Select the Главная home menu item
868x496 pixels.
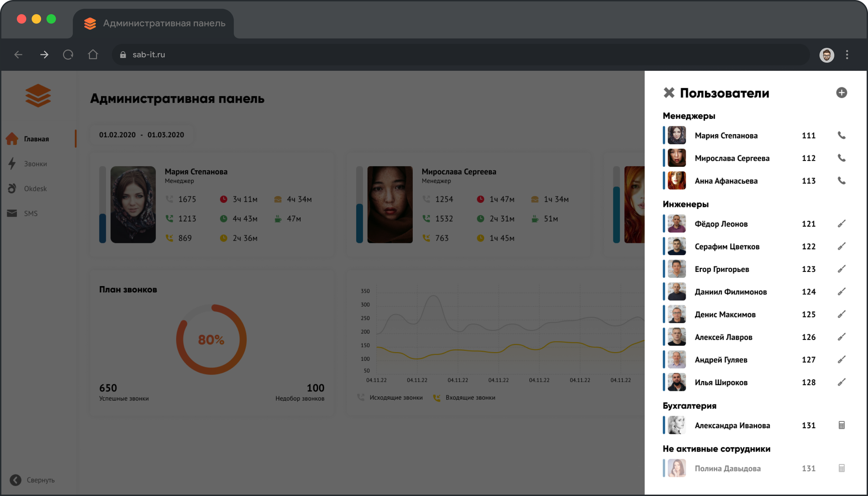(36, 139)
